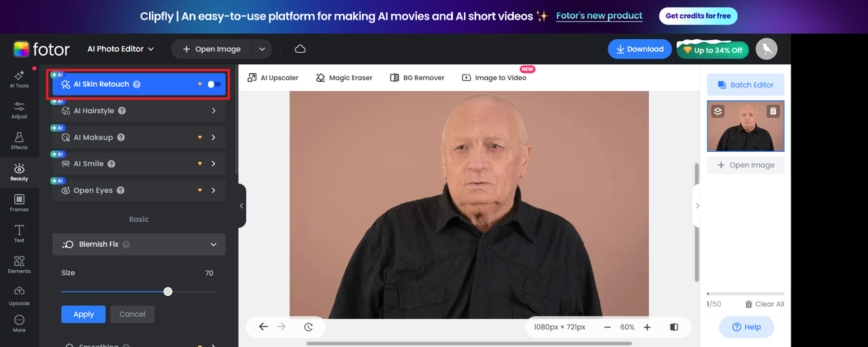The image size is (868, 347).
Task: Zoom out with the minus icon
Action: [x=607, y=327]
